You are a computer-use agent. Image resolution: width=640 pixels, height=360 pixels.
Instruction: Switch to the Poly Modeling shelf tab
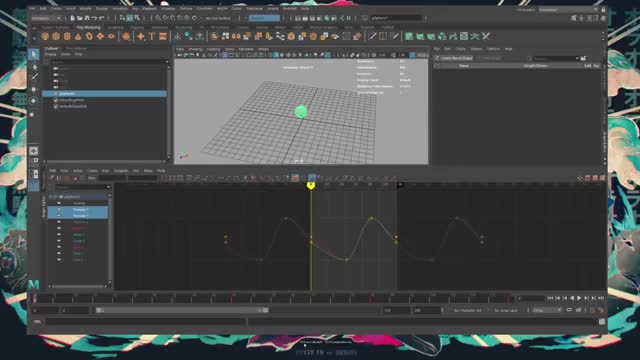[89, 27]
